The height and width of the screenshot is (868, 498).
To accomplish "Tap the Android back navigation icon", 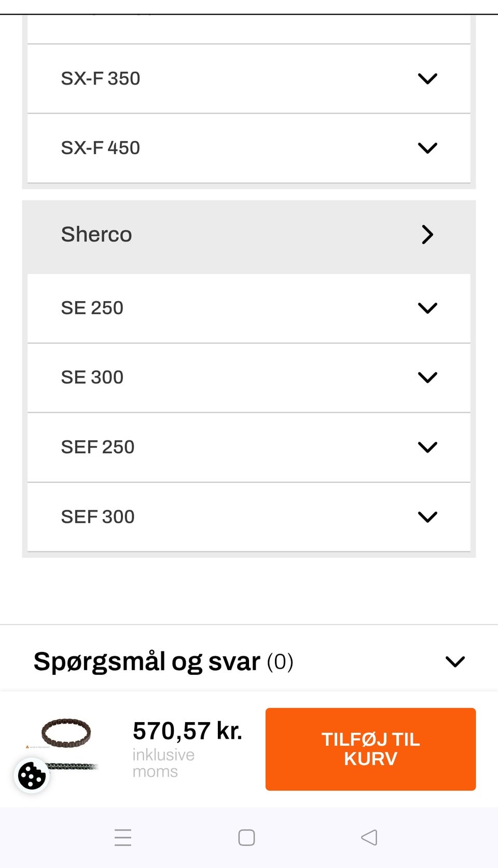I will point(369,837).
